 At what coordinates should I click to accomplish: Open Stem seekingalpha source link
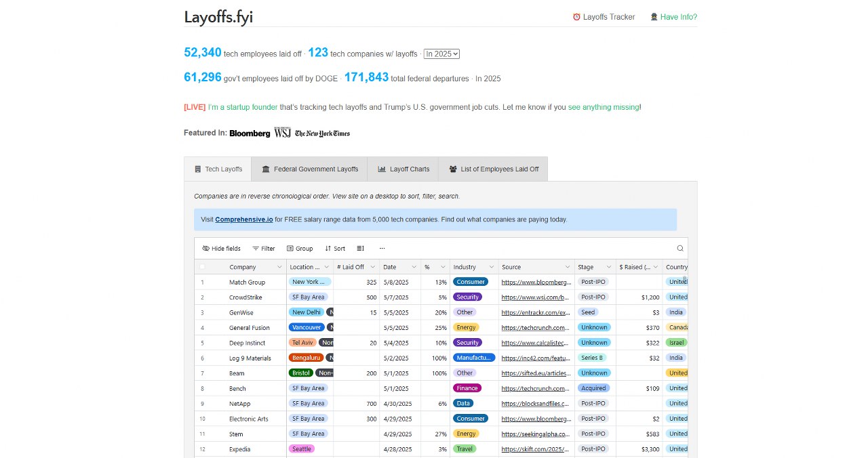[536, 434]
